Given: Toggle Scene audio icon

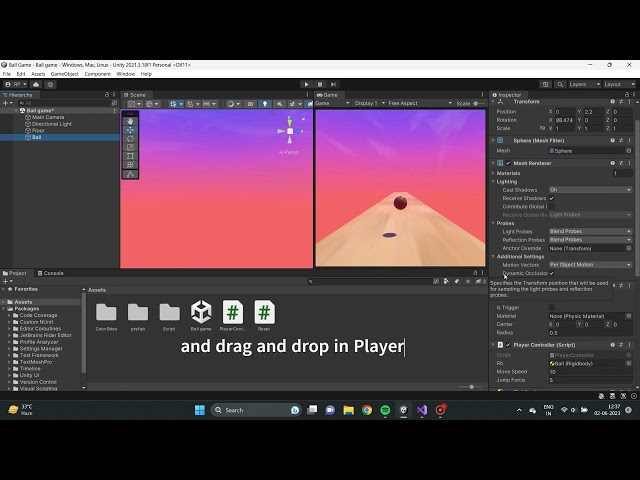Looking at the screenshot, I should coord(279,104).
